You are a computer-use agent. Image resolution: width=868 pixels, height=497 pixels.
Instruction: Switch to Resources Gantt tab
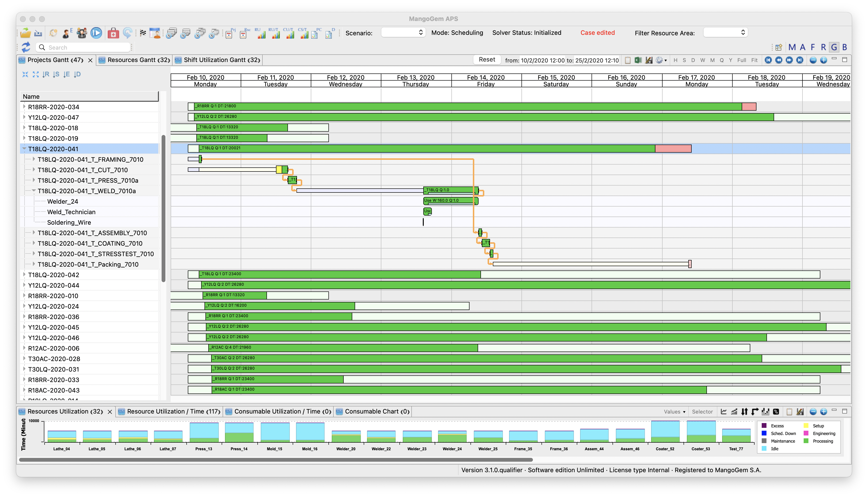[134, 60]
